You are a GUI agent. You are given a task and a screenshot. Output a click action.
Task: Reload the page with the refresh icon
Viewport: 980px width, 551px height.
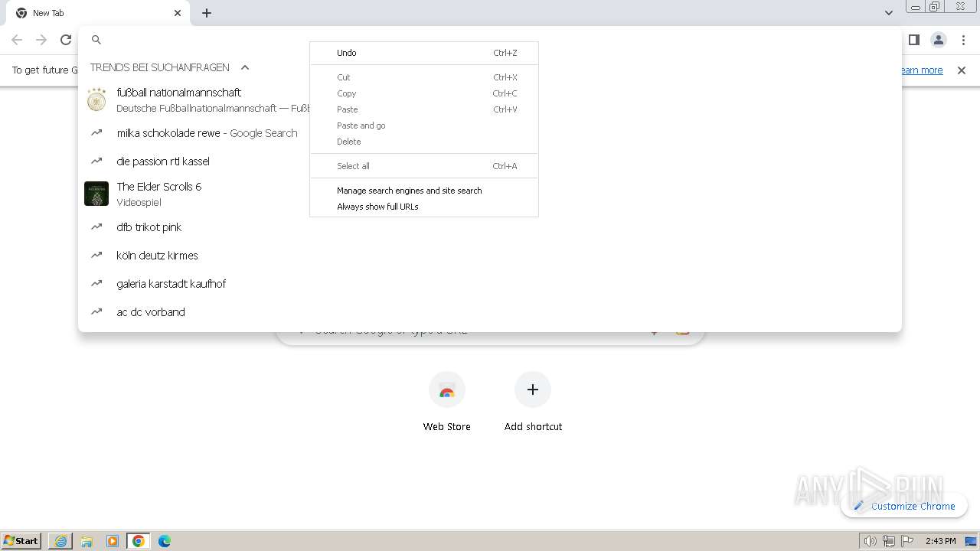66,40
